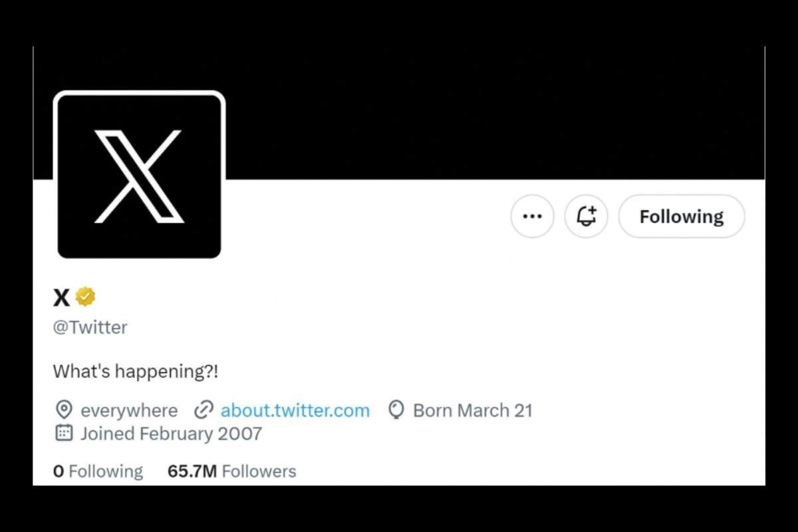Click the birthday balloon icon

click(x=396, y=410)
